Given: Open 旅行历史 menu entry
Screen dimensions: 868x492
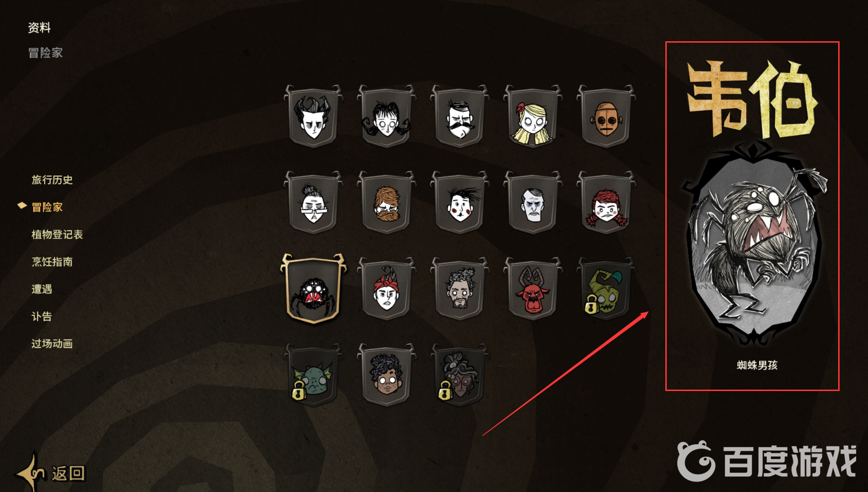Looking at the screenshot, I should tap(52, 180).
